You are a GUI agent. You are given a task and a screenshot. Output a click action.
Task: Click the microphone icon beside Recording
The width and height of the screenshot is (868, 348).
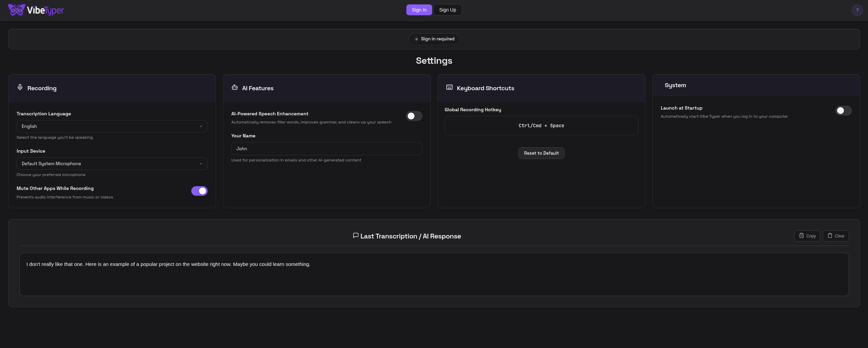pos(20,88)
